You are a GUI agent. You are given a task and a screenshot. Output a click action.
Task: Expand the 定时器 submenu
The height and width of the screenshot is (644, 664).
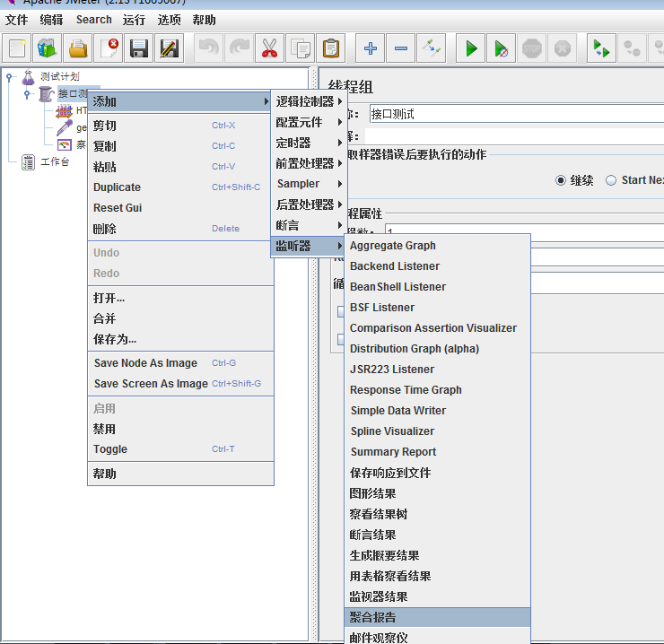point(309,143)
